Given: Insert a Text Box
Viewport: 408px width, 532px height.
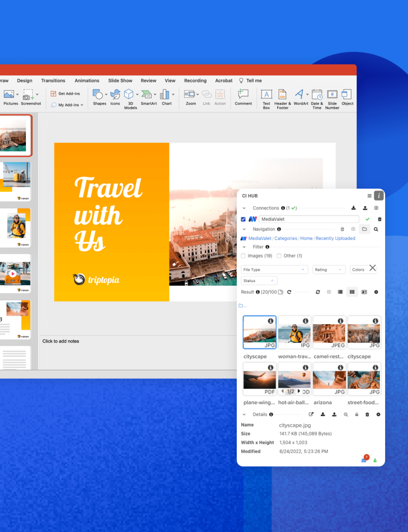Looking at the screenshot, I should click(x=266, y=99).
